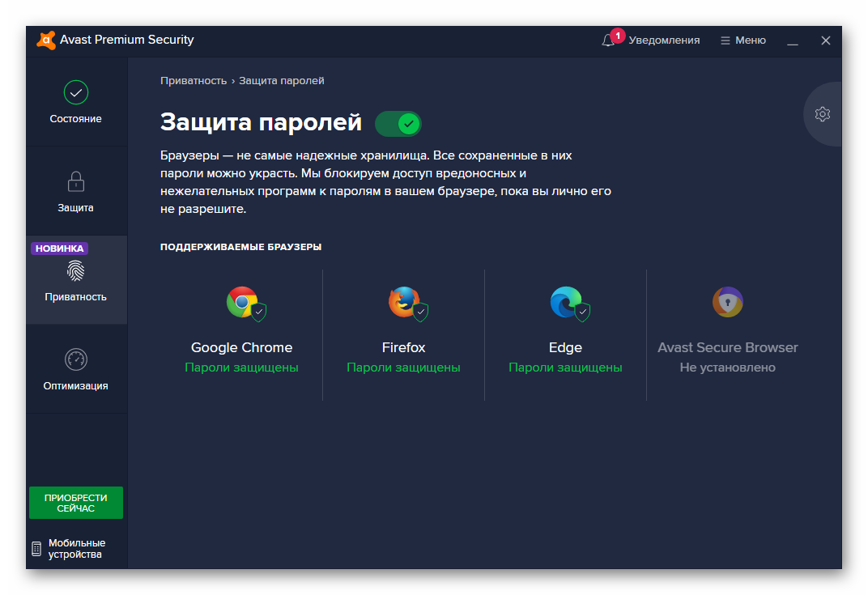868x595 pixels.
Task: Click the red notification badge showing 1
Action: tap(618, 36)
